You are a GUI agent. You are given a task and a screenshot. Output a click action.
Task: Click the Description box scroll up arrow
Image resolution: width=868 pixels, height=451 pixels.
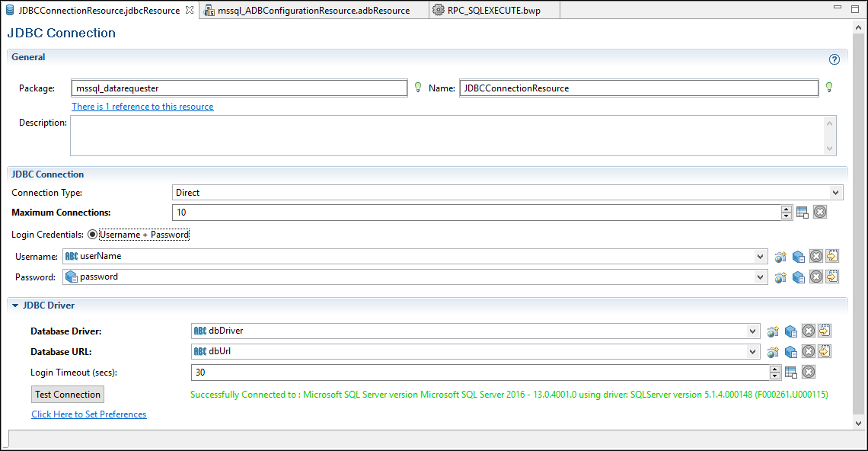tap(829, 123)
